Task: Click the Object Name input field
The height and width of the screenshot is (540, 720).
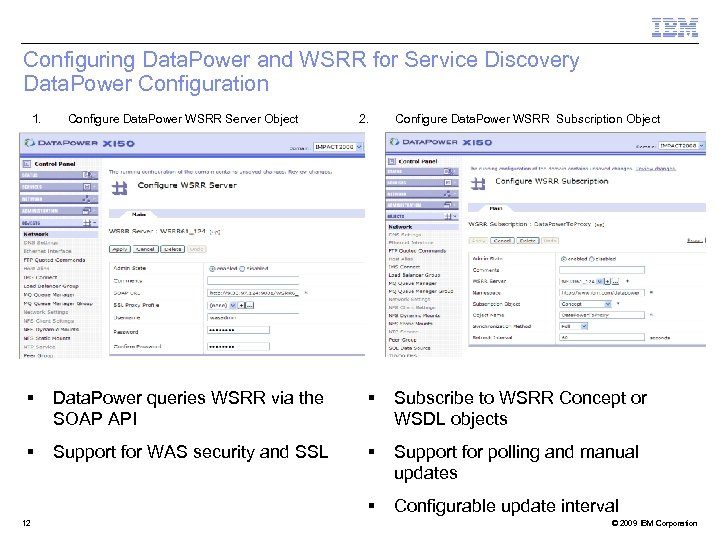Action: [602, 315]
